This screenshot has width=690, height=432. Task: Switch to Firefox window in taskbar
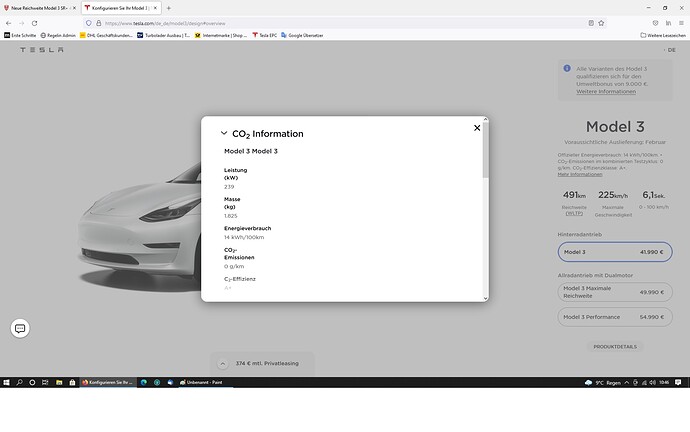(x=107, y=382)
